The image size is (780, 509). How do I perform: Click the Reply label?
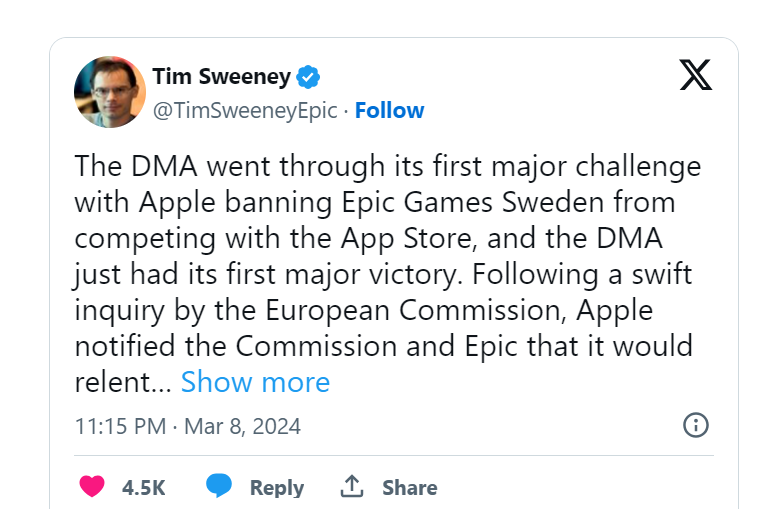pyautogui.click(x=277, y=488)
